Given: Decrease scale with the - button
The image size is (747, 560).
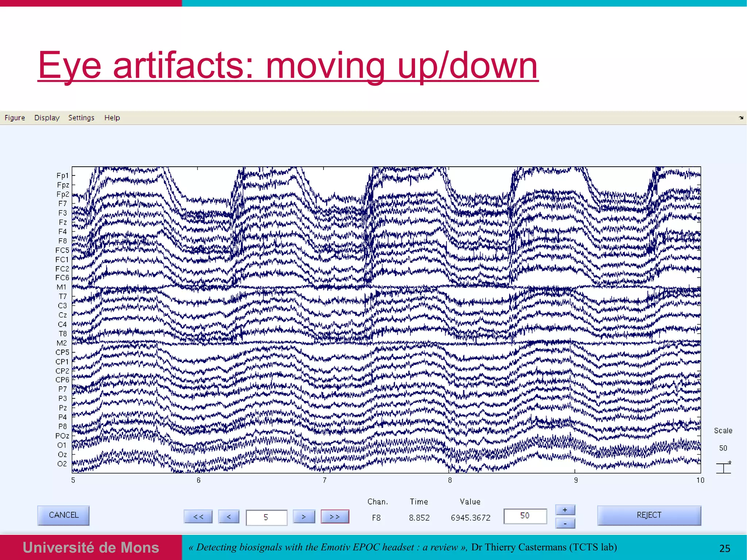Looking at the screenshot, I should [565, 524].
